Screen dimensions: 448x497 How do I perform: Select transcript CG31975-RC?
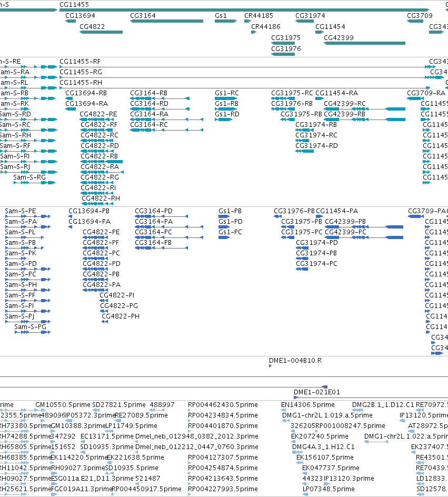[x=292, y=93]
